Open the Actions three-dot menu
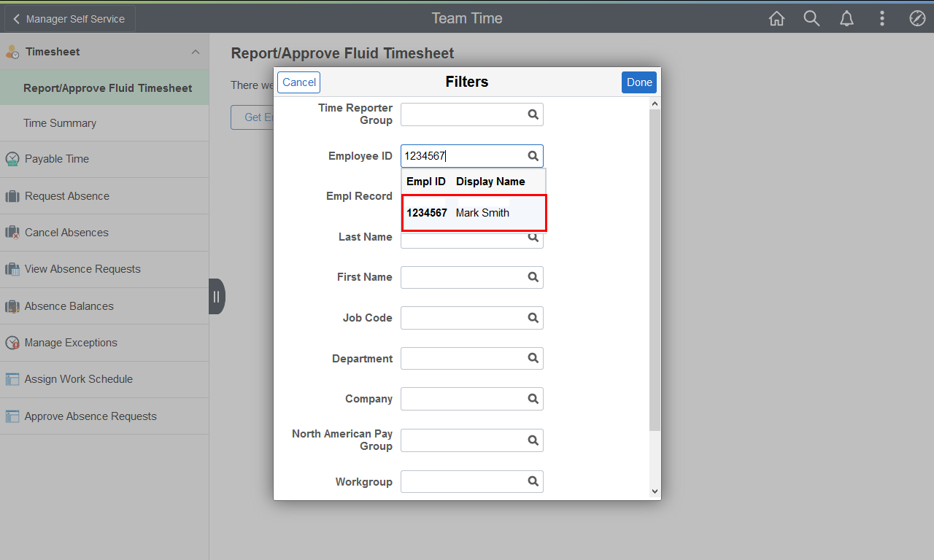 point(882,18)
